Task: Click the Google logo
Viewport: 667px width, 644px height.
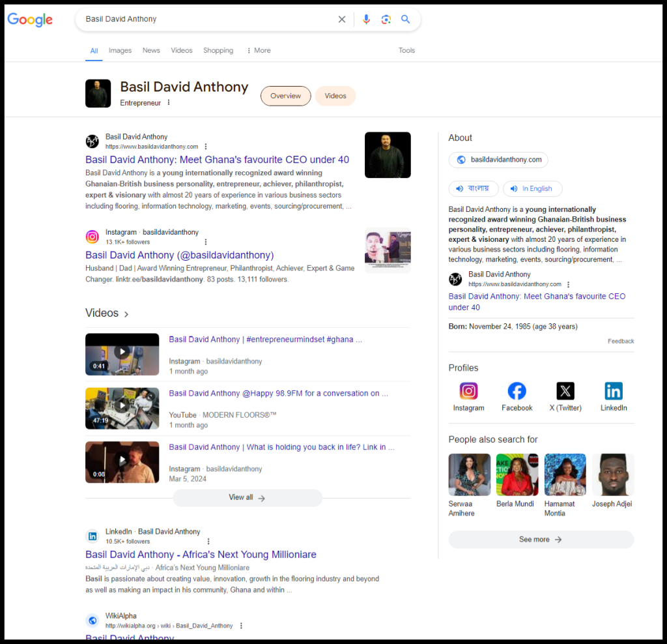Action: pyautogui.click(x=30, y=19)
